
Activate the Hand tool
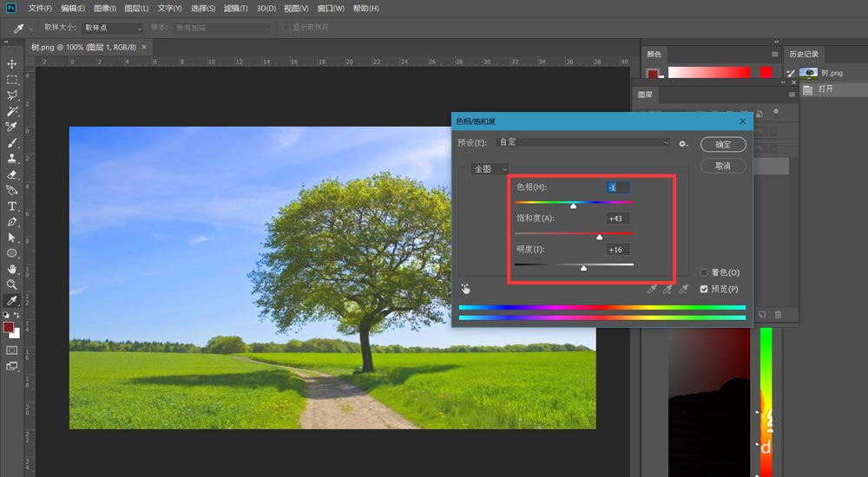[12, 269]
